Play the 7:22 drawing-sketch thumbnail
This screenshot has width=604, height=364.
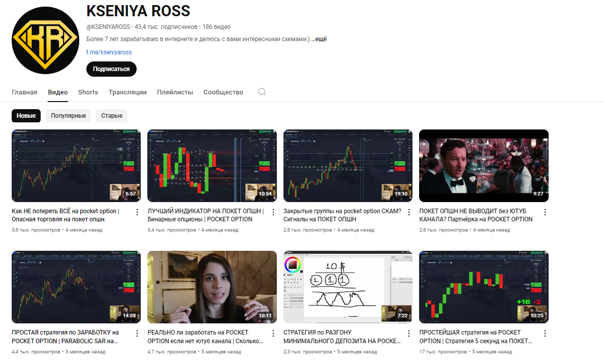[348, 287]
